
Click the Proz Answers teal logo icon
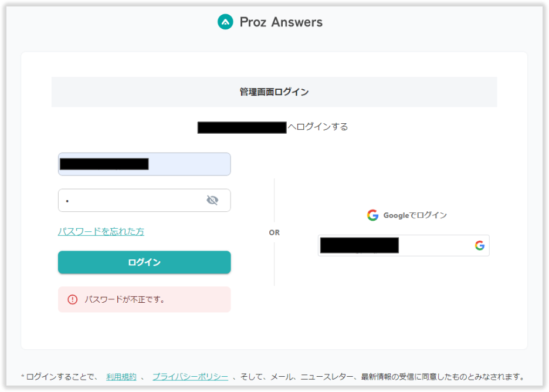pyautogui.click(x=225, y=22)
